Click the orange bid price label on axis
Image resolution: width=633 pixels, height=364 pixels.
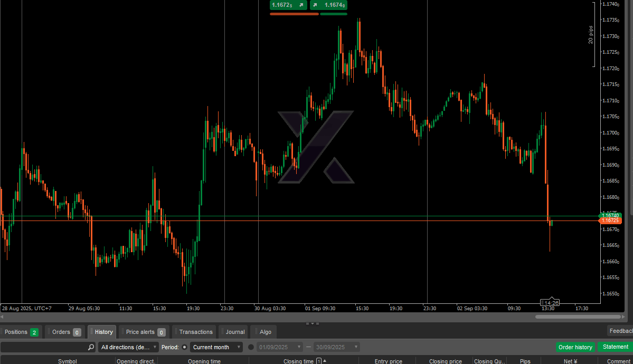(x=610, y=221)
